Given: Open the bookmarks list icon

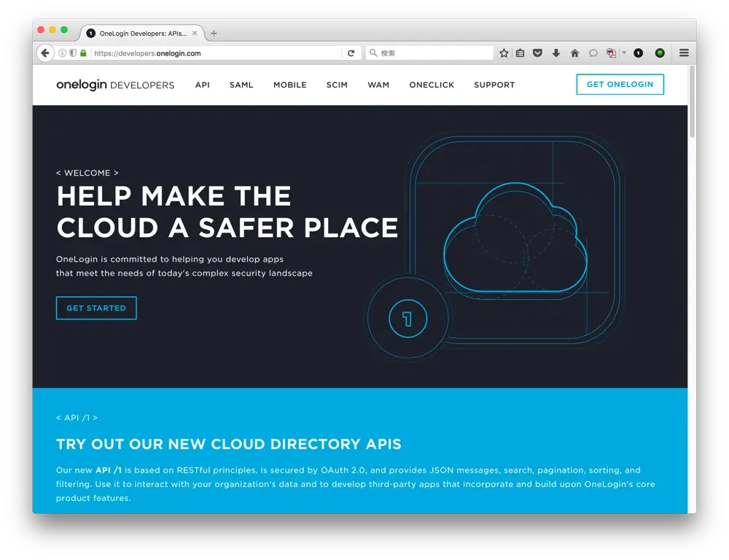Looking at the screenshot, I should click(x=520, y=53).
